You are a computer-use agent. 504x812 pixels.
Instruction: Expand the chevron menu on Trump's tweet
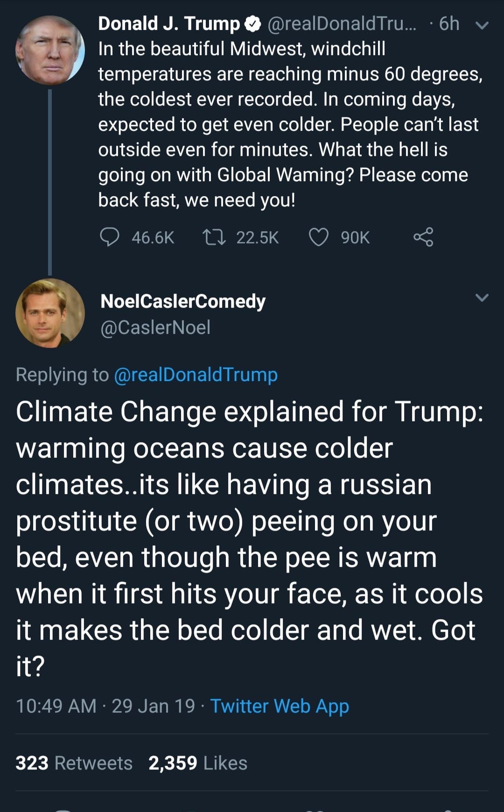(482, 25)
